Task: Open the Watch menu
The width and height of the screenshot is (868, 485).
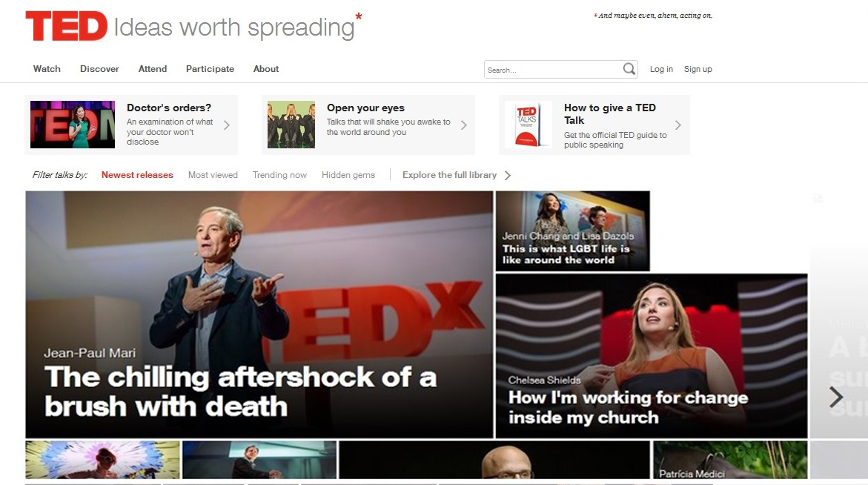Action: 47,69
